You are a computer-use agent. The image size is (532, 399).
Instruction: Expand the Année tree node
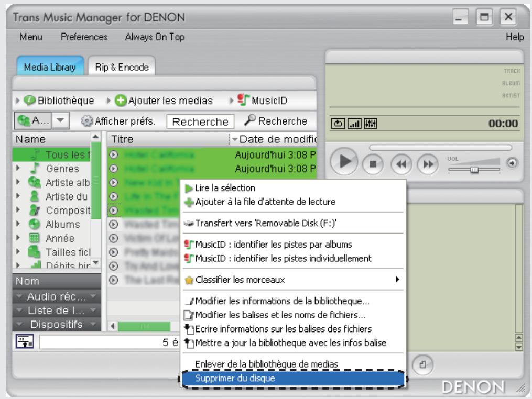coord(18,238)
